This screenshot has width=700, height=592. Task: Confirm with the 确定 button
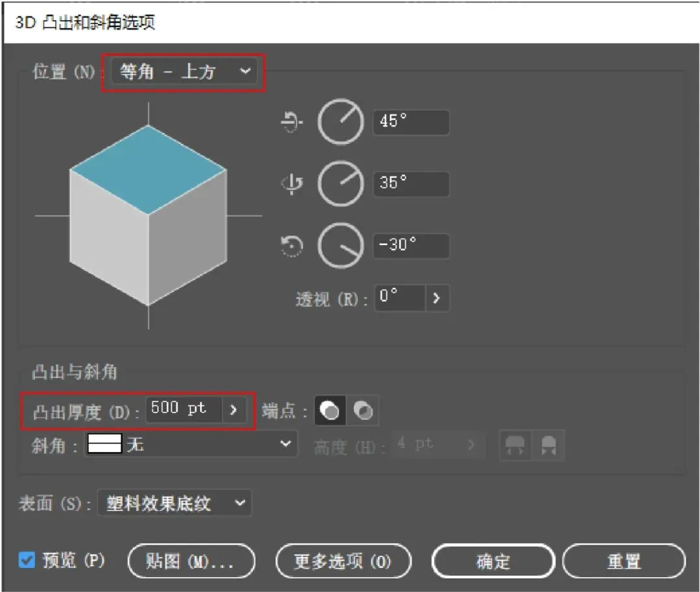coord(493,561)
